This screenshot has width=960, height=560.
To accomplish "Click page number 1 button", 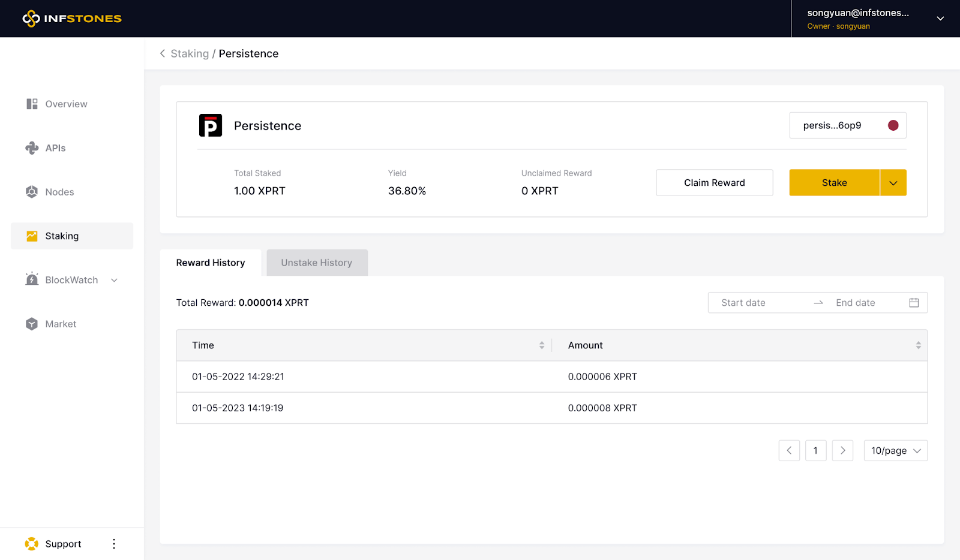I will click(815, 450).
